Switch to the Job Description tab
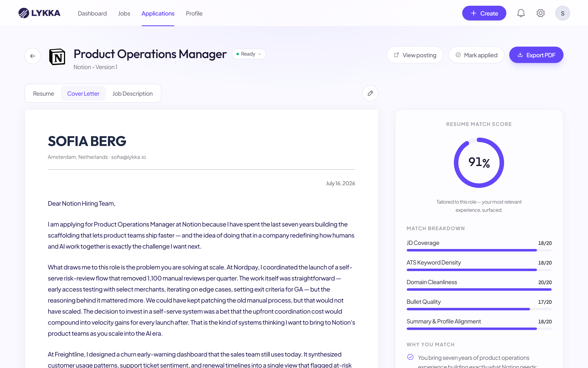The image size is (588, 368). click(x=133, y=93)
